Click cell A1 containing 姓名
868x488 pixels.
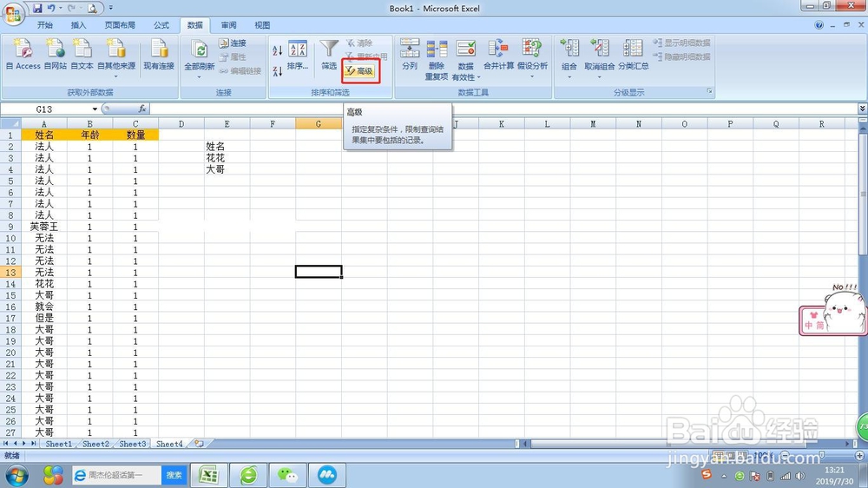pos(44,135)
